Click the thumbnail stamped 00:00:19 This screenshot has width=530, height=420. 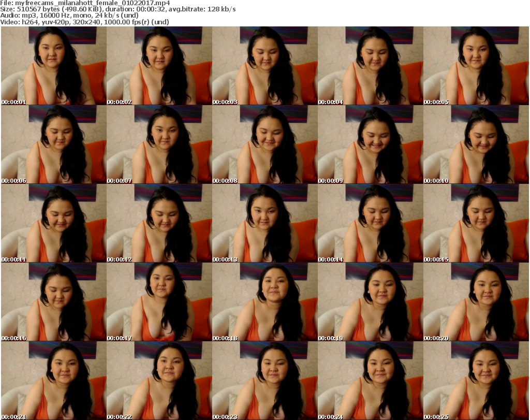coord(371,302)
